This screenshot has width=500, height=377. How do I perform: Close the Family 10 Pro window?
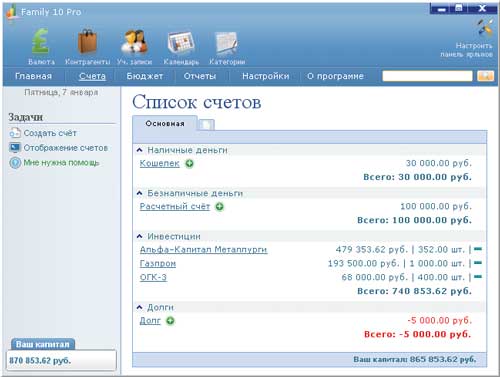(x=483, y=8)
